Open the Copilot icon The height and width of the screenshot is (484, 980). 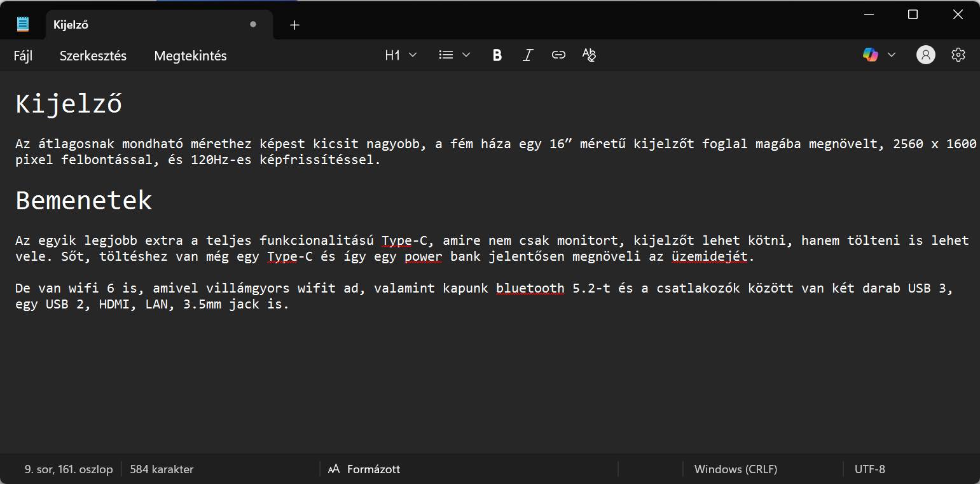(x=870, y=55)
